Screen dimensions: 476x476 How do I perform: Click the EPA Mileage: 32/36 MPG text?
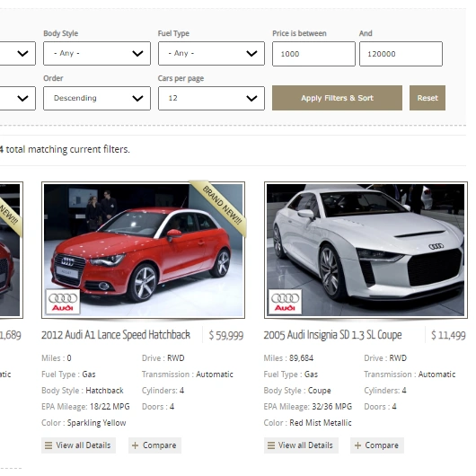[308, 407]
